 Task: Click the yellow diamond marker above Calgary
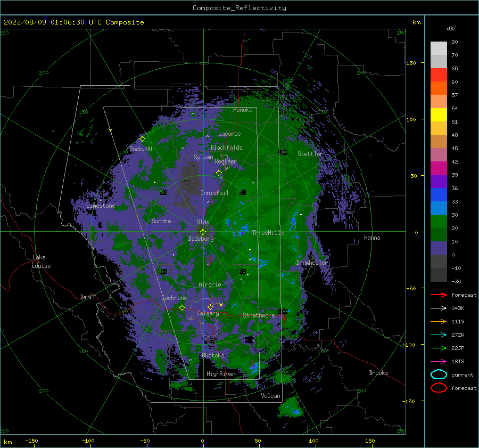(x=210, y=307)
